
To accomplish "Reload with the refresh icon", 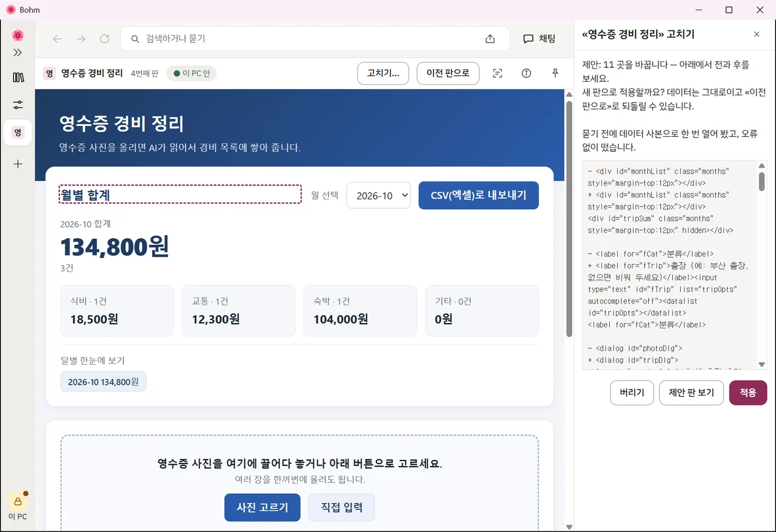I will (x=104, y=39).
